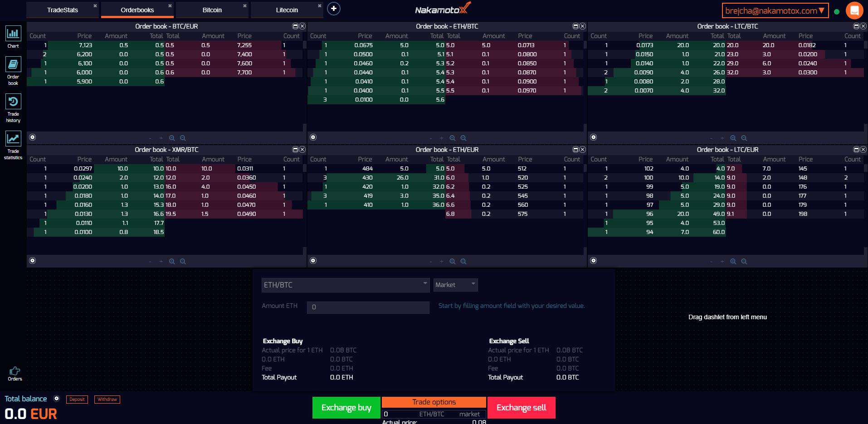Screen dimensions: 868x424
Task: Open the Trade options bar
Action: [x=434, y=402]
